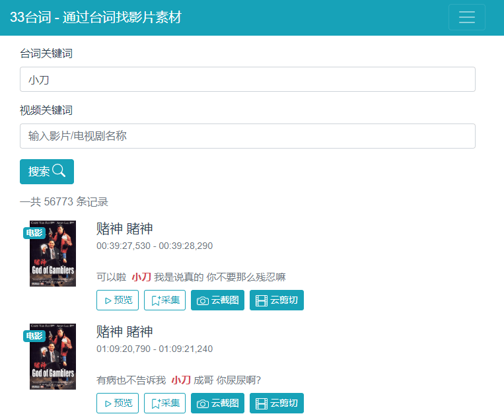
Task: Click the 视频关键词 movie name input
Action: [247, 136]
